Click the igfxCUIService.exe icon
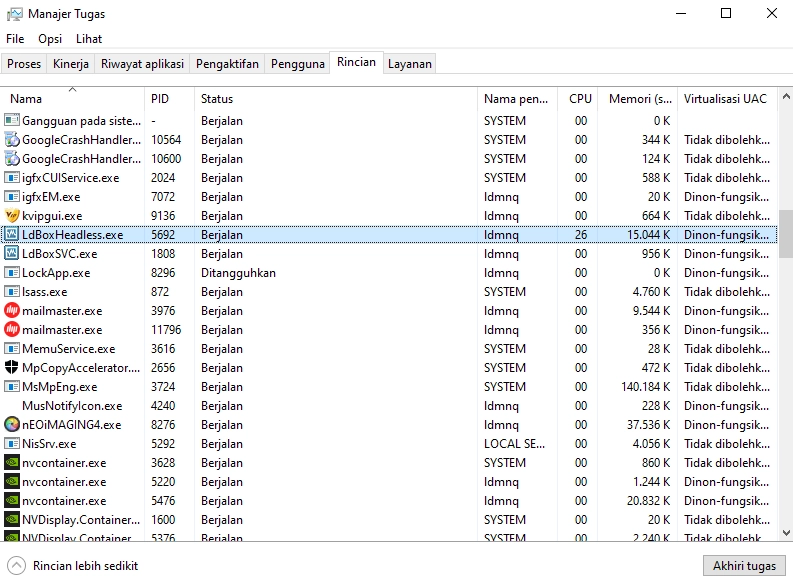This screenshot has width=793, height=586. [x=12, y=178]
